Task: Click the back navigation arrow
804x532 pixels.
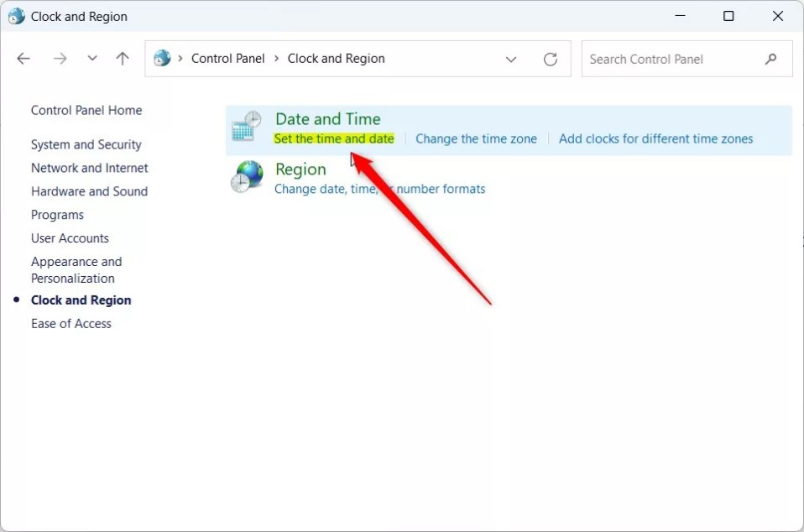Action: (23, 58)
